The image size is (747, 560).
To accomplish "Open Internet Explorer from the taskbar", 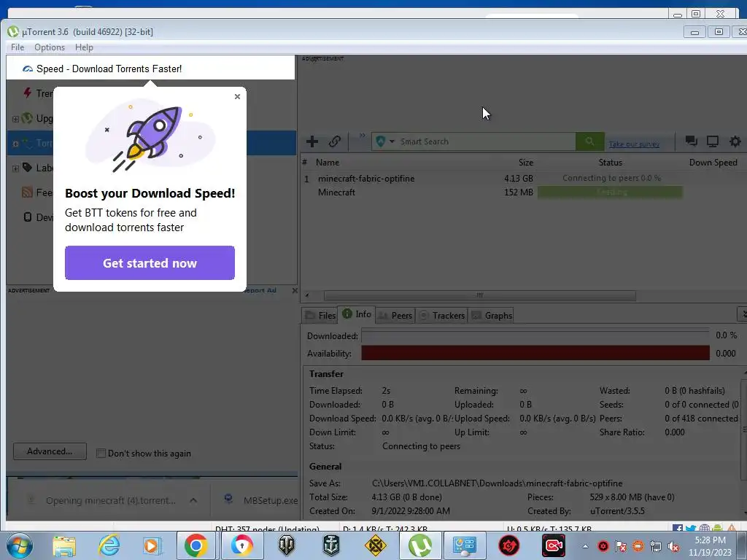I will [x=109, y=545].
